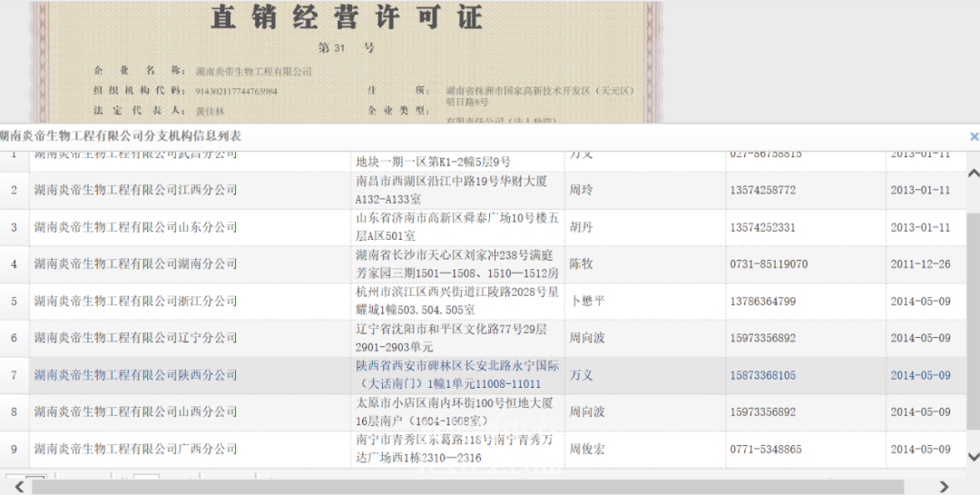This screenshot has height=495, width=980.
Task: Select the 广西分公司 branch row
Action: click(x=135, y=450)
